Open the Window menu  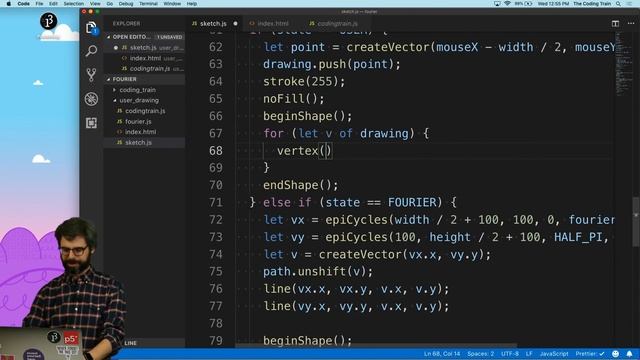172,4
